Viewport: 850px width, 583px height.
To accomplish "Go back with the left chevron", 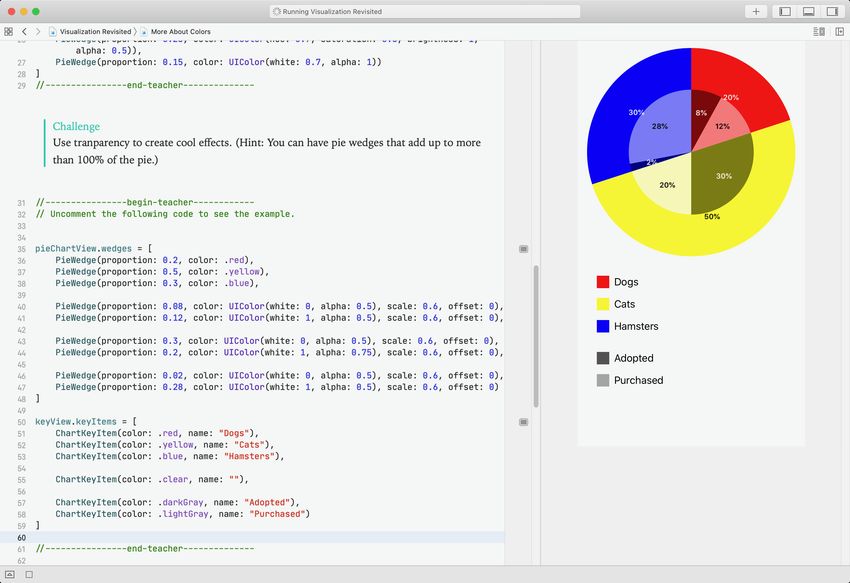I will coord(24,31).
